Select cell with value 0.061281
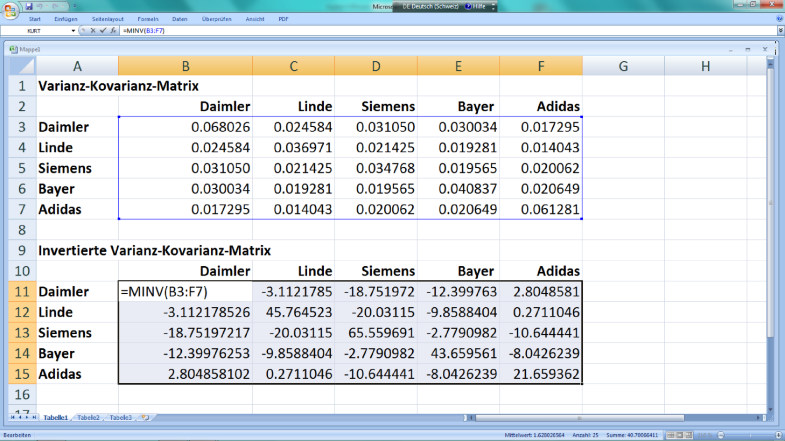 pos(541,209)
